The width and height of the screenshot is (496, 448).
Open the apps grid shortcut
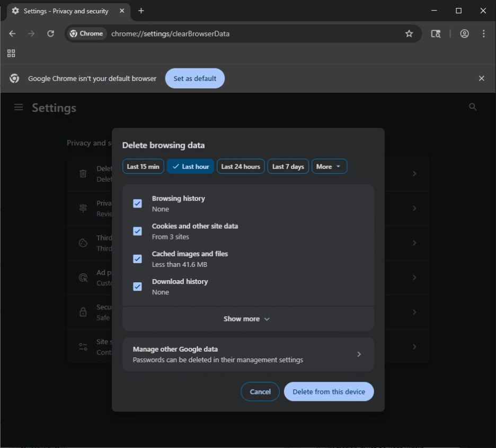point(11,53)
